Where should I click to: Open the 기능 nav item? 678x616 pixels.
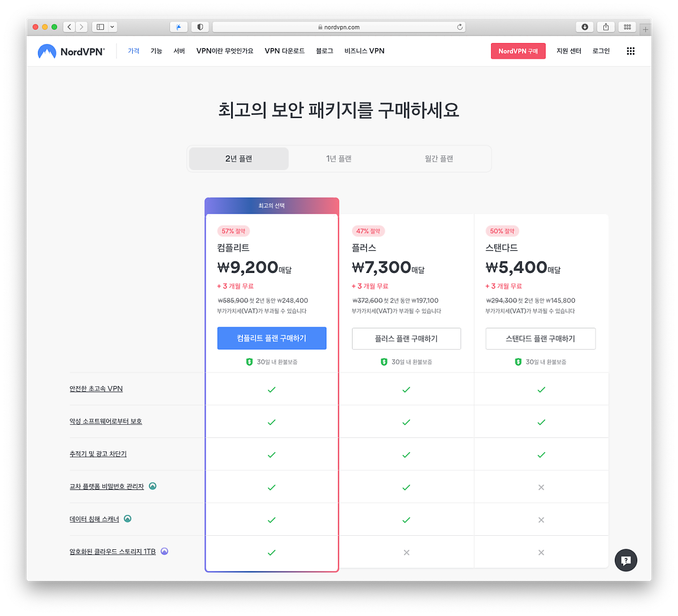[x=157, y=51]
